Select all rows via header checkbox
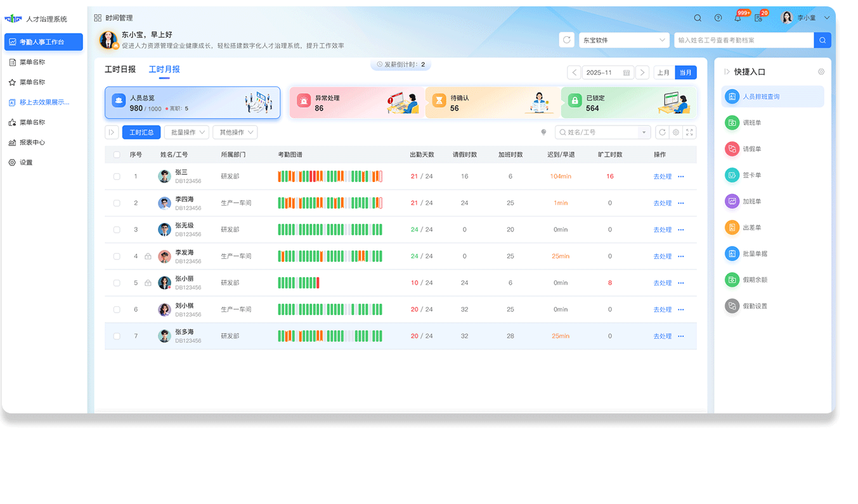858x504 pixels. click(x=117, y=155)
